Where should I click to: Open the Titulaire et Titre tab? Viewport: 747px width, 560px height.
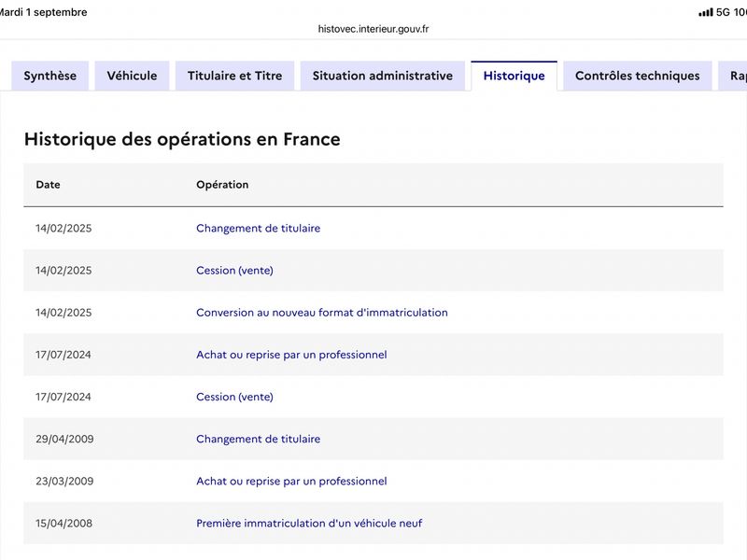click(235, 76)
